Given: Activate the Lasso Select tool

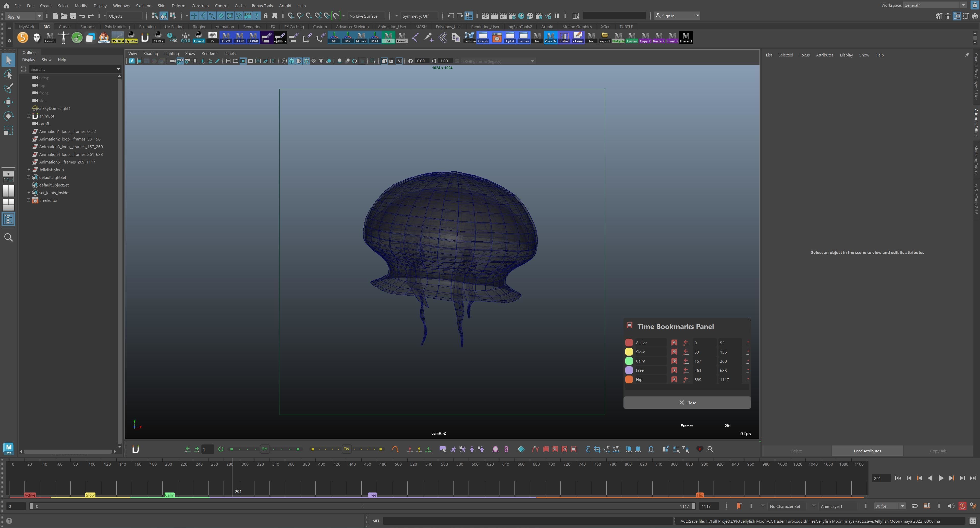Looking at the screenshot, I should tap(8, 74).
